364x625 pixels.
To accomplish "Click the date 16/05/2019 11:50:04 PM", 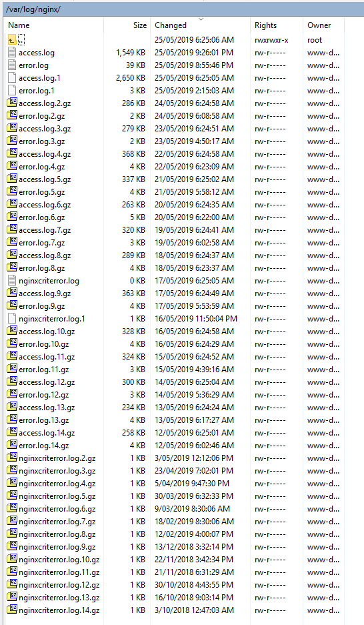I will pyautogui.click(x=196, y=318).
